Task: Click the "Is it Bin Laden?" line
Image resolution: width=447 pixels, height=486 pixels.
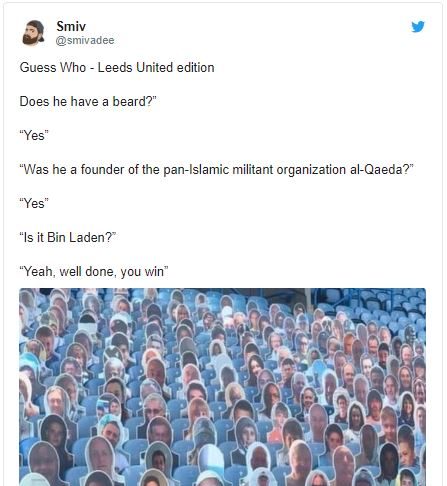Action: 68,237
